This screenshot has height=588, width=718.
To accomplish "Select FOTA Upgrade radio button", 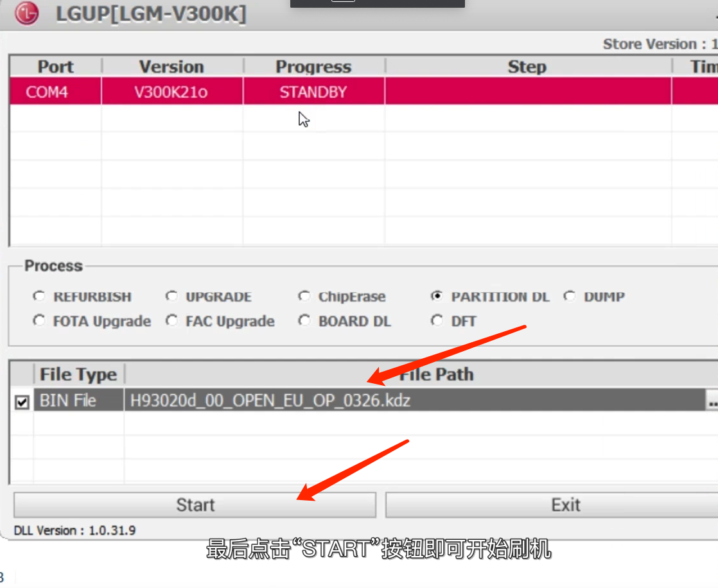I will click(x=39, y=321).
